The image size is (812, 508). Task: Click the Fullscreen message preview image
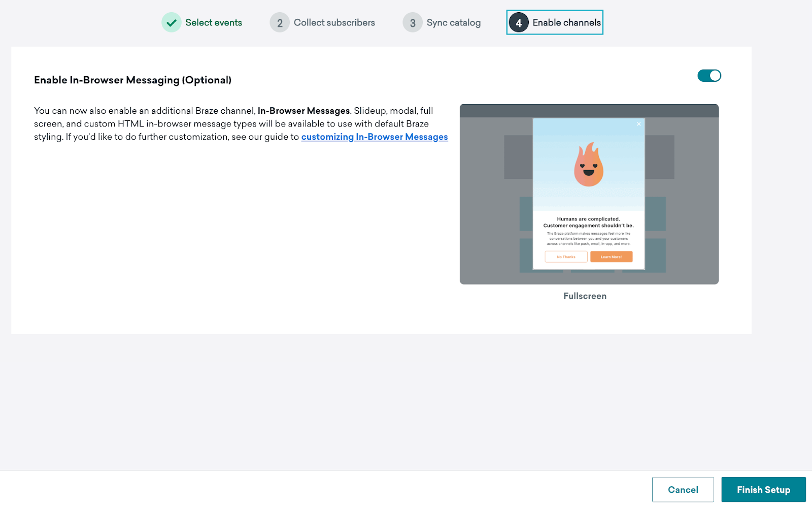589,194
